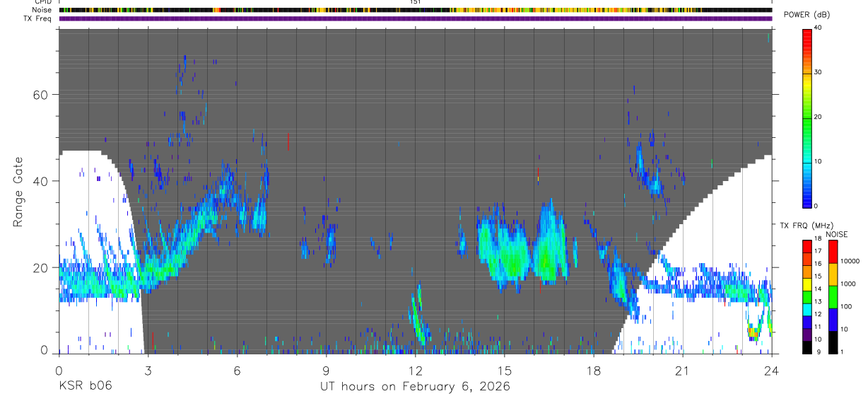Click power scale value '30'
The image size is (868, 401).
818,73
